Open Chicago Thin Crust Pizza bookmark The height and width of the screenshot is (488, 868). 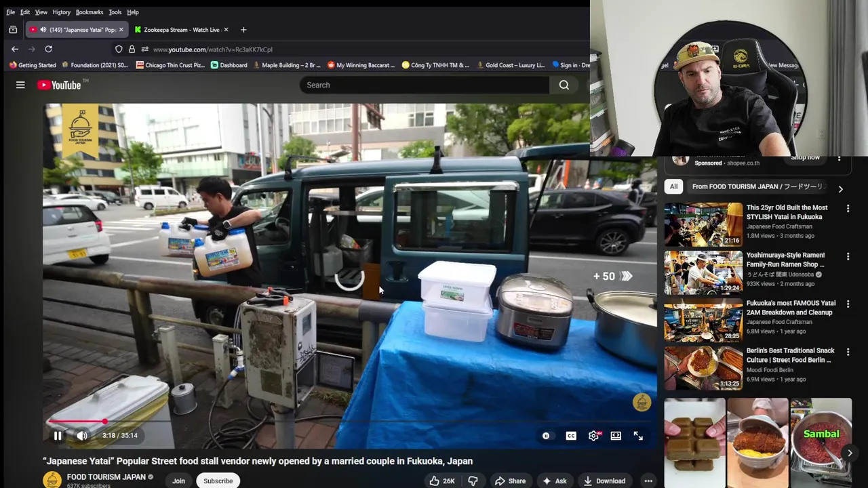[x=170, y=65]
